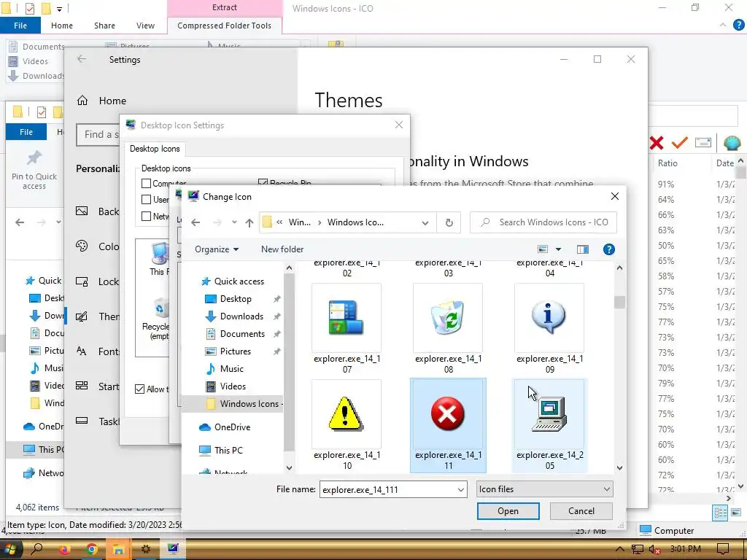Select the info bubble icon explorer.exe_14_109
The image size is (747, 560).
[549, 329]
